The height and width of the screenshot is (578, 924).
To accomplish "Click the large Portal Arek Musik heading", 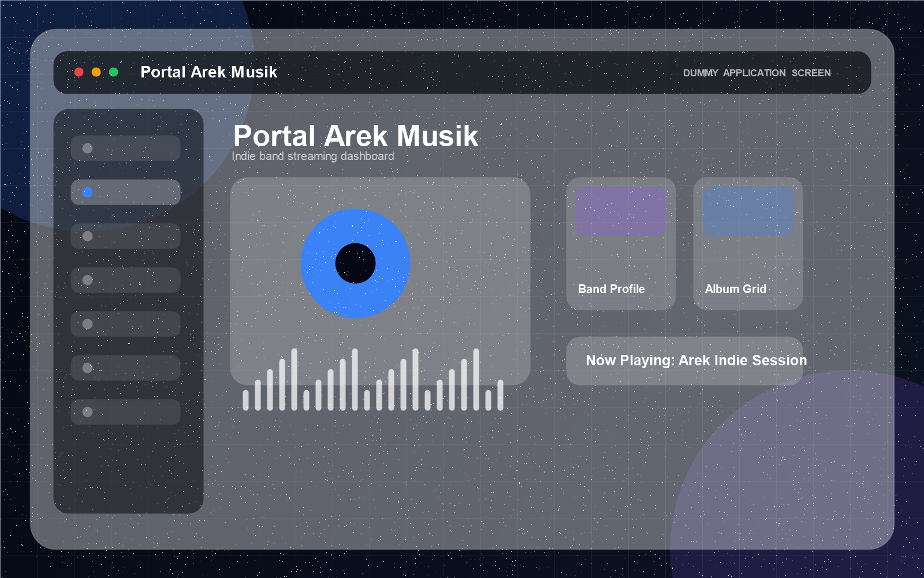I will pyautogui.click(x=356, y=136).
